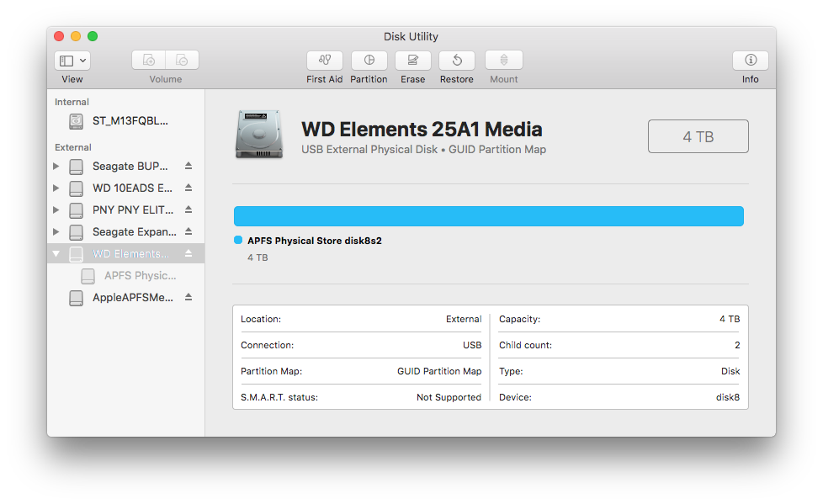The width and height of the screenshot is (823, 504).
Task: Click the Erase toolbar icon
Action: 413,60
